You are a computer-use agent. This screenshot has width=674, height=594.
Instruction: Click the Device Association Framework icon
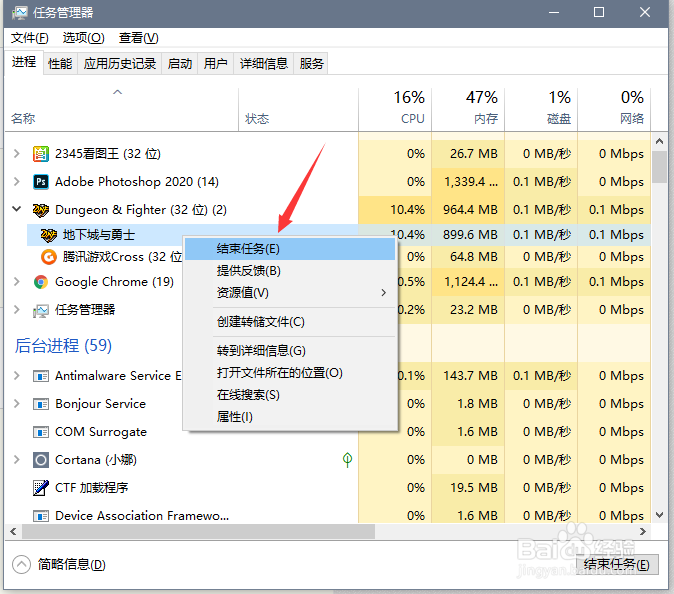41,516
